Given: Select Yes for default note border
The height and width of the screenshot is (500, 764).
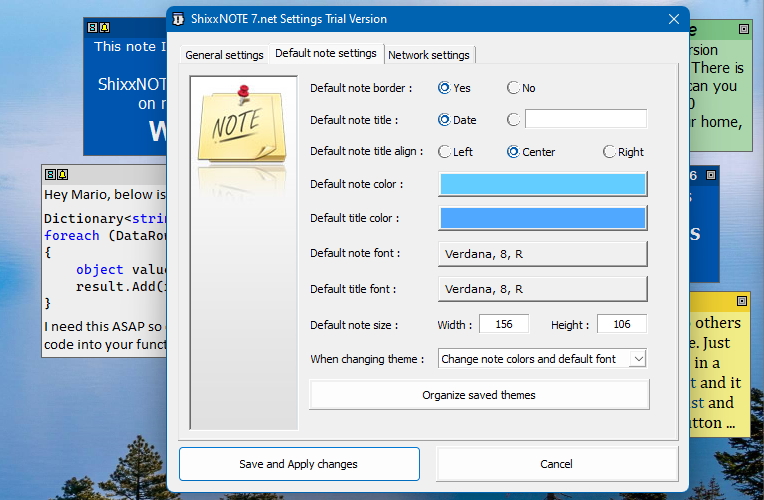Looking at the screenshot, I should click(x=445, y=88).
